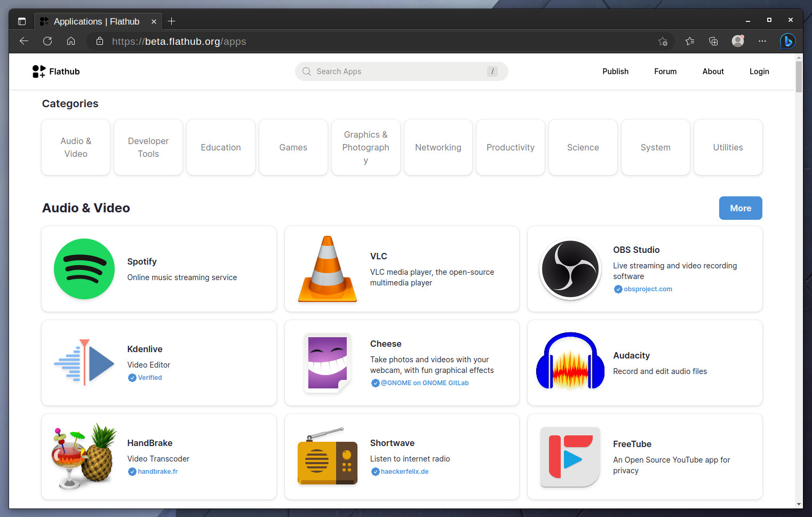Open the Kdenlive app icon

pos(84,363)
